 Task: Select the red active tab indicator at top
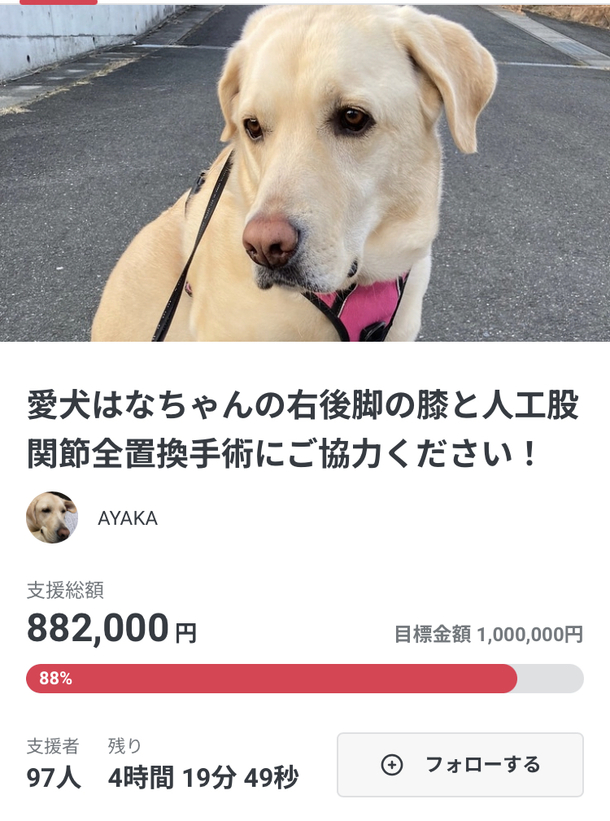58,2
